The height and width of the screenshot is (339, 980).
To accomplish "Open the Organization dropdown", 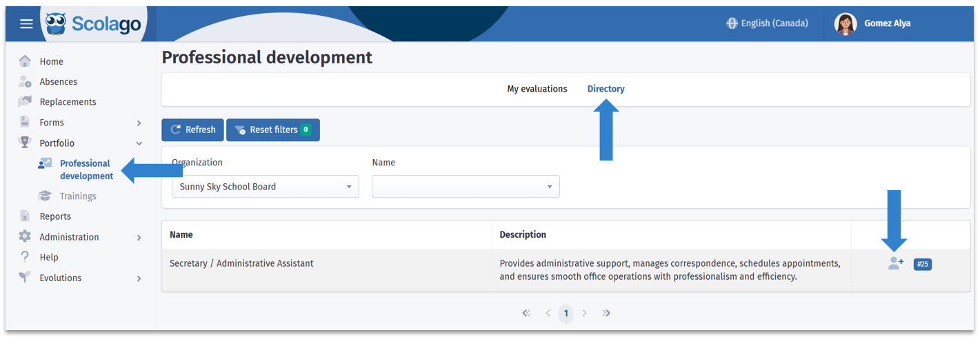I will click(x=266, y=187).
